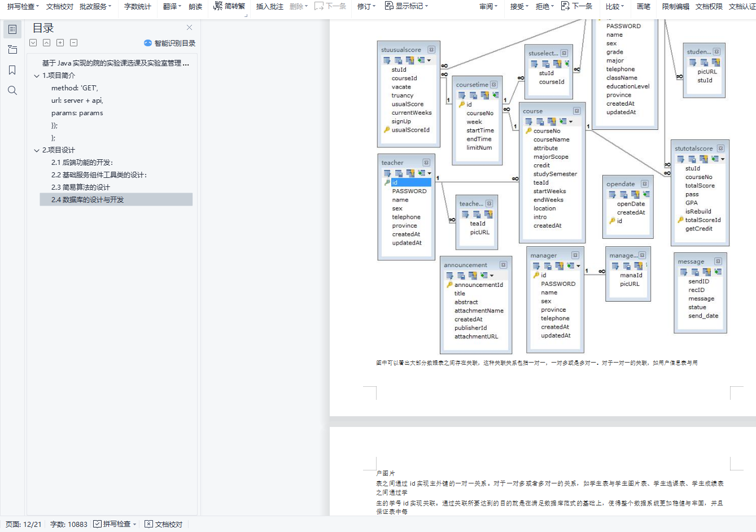756x532 pixels.
Task: Click the 字数统计 toolbar button
Action: [138, 6]
